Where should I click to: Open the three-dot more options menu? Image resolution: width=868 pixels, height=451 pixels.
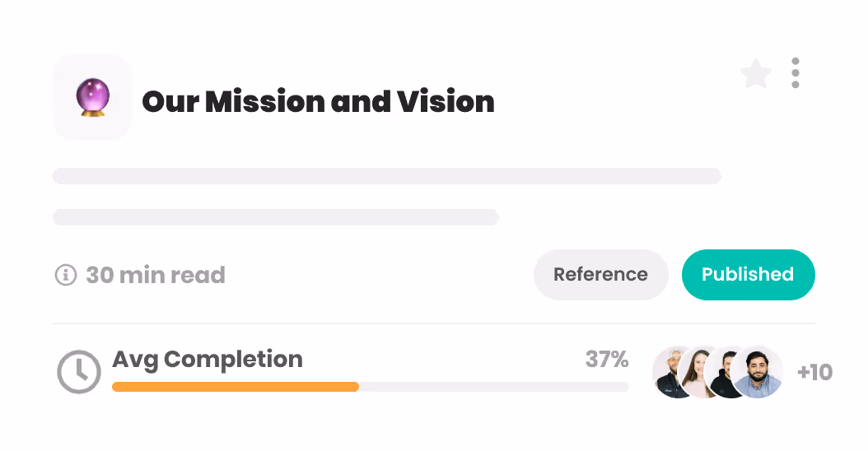click(795, 73)
